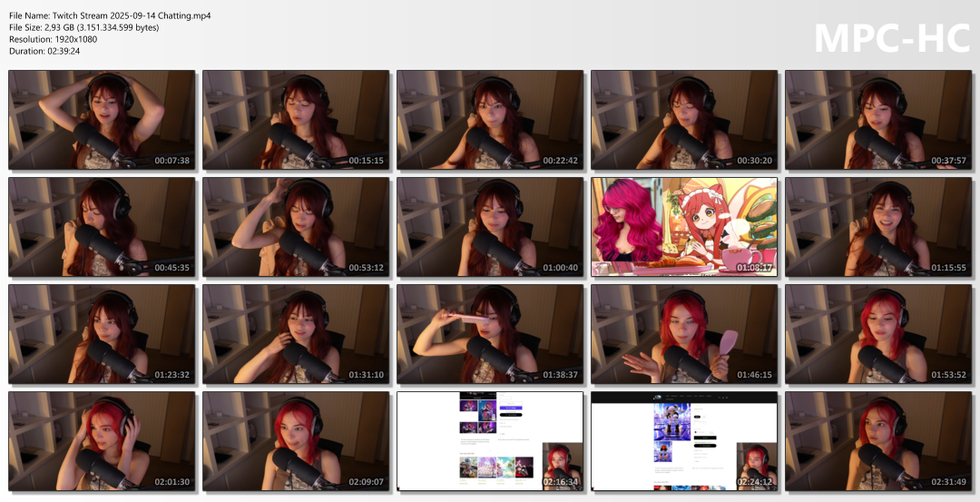Open the thumbnail marked 00:22:42

click(x=490, y=120)
